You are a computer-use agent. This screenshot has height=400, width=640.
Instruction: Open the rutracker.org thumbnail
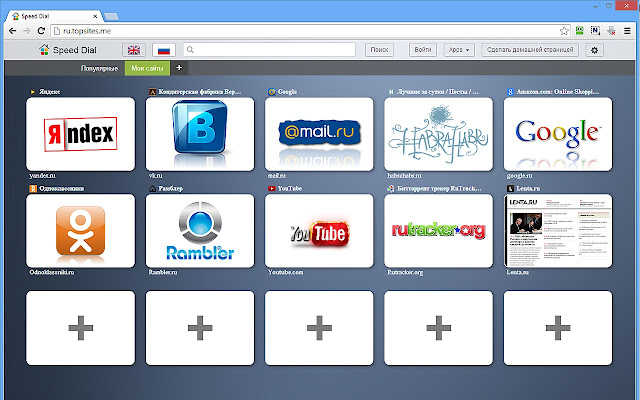coord(438,231)
